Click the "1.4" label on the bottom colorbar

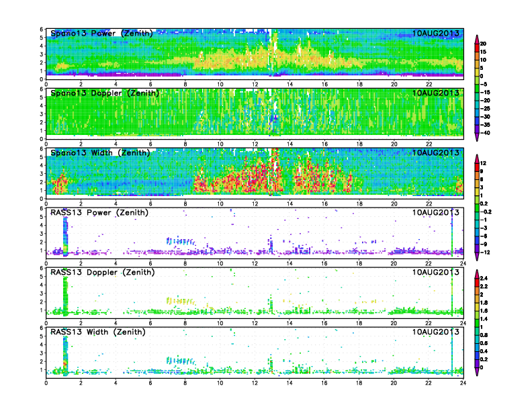484,319
